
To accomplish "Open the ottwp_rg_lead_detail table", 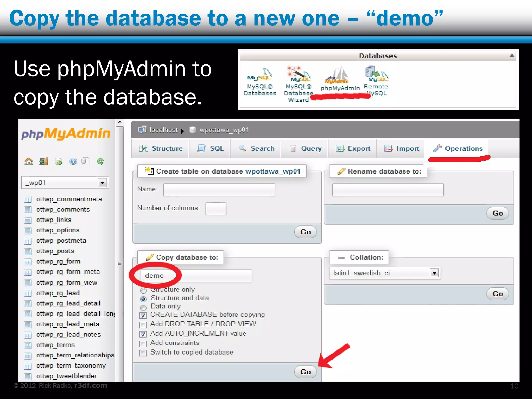I will click(68, 303).
